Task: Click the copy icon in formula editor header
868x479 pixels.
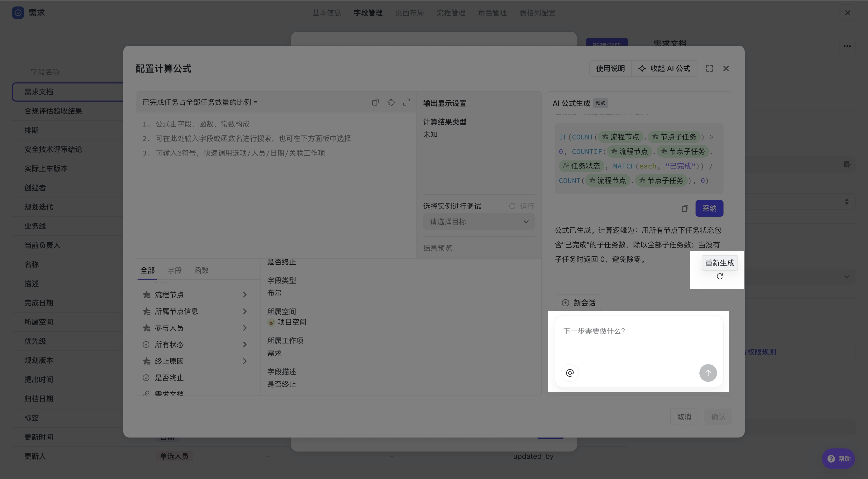Action: [x=375, y=102]
